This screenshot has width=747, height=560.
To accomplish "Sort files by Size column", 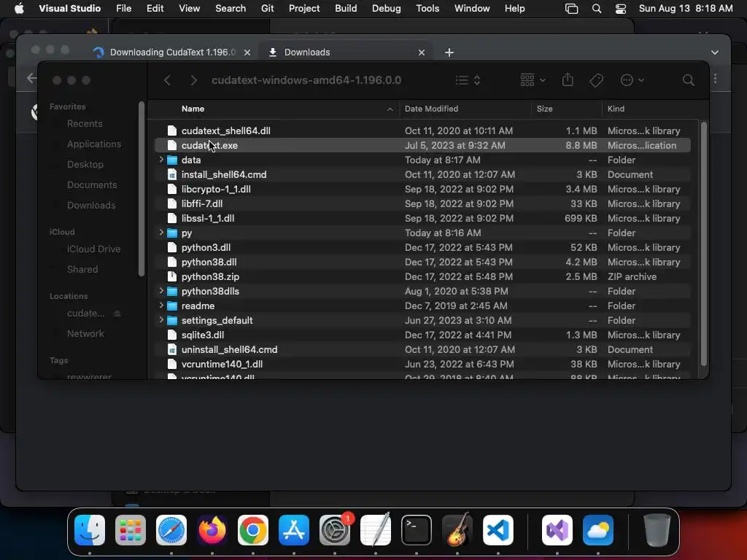I will (x=566, y=109).
